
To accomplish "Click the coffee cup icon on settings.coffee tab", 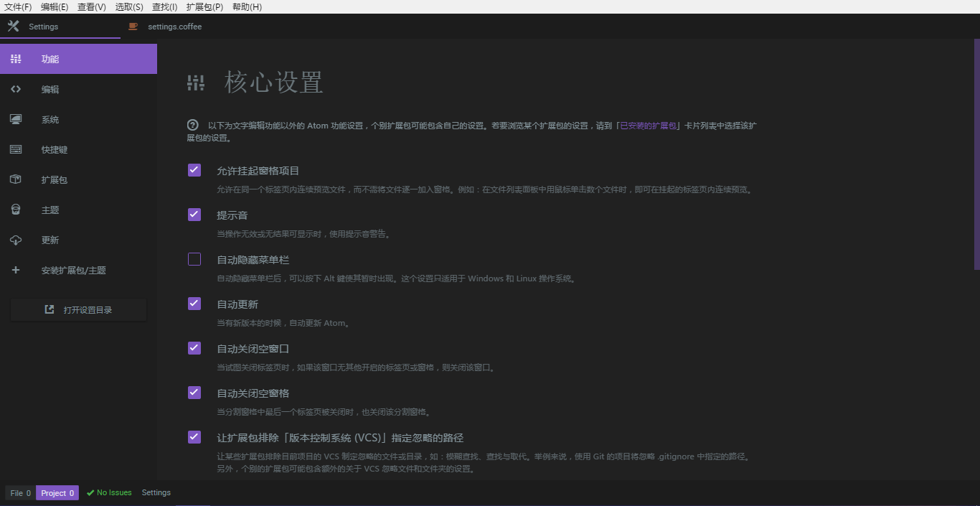I will (133, 27).
